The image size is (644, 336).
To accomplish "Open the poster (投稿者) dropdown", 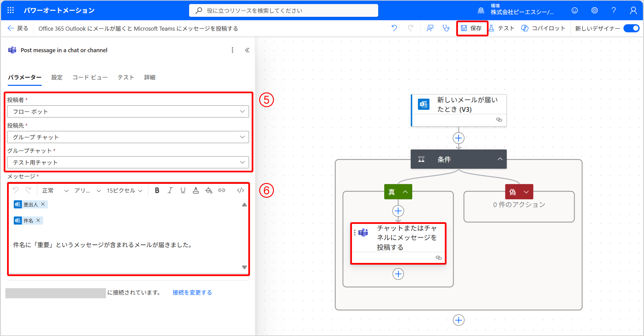I will [128, 111].
